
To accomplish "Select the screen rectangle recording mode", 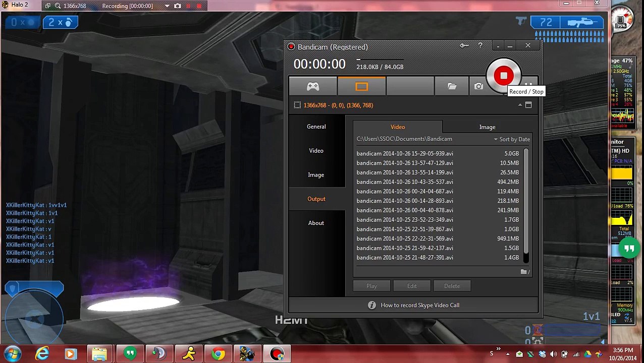I will (x=361, y=87).
